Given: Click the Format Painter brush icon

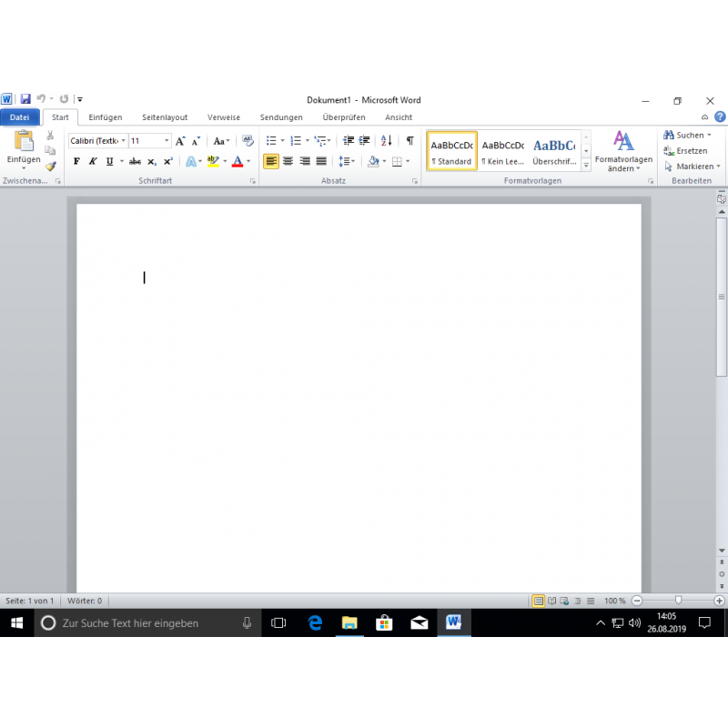Looking at the screenshot, I should click(51, 167).
